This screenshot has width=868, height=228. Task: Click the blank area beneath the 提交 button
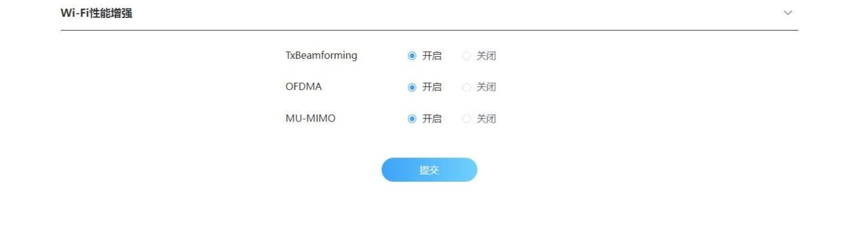[429, 206]
